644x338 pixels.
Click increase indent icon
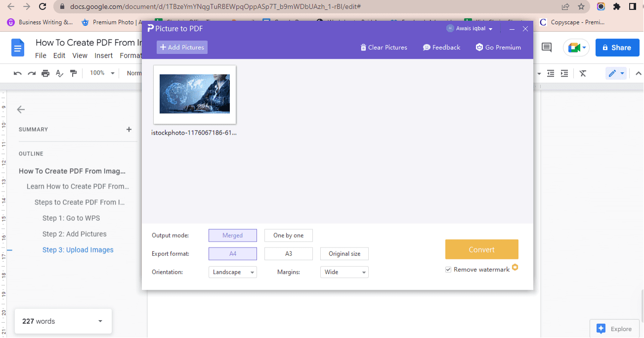564,73
